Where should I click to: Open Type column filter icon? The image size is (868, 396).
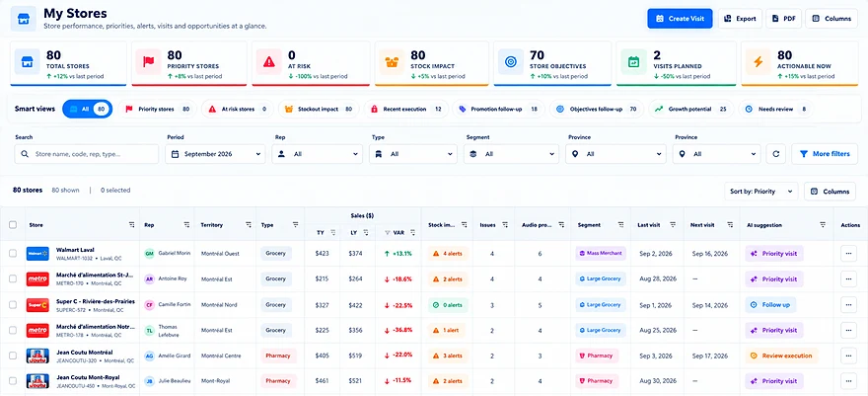[x=296, y=225]
